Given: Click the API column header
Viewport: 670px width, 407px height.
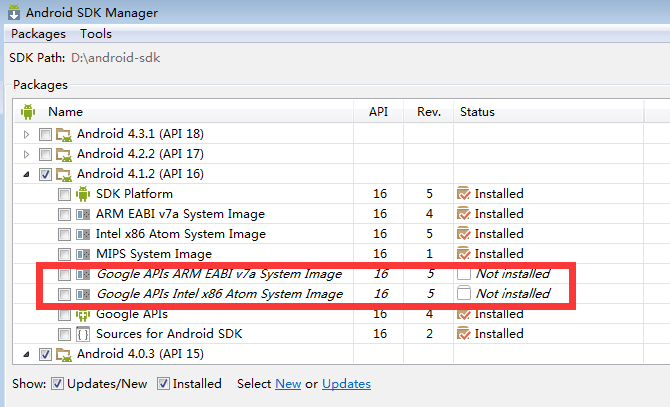Looking at the screenshot, I should [378, 112].
